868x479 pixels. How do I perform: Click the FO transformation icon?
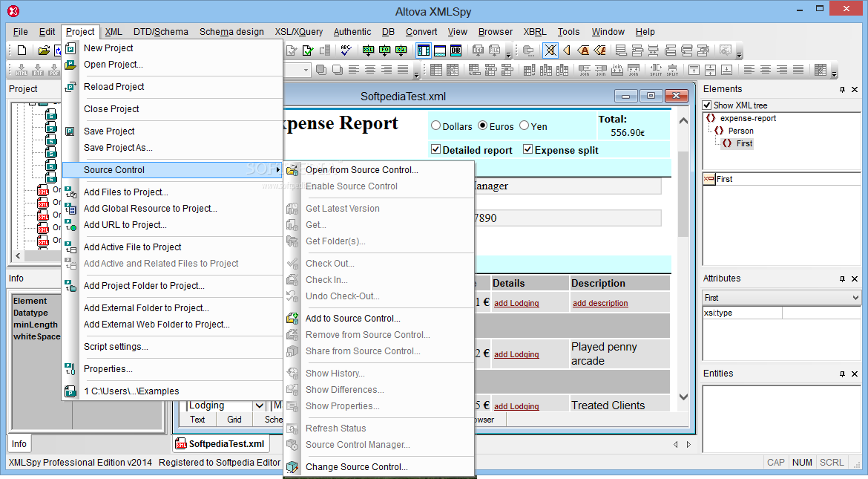(x=385, y=50)
